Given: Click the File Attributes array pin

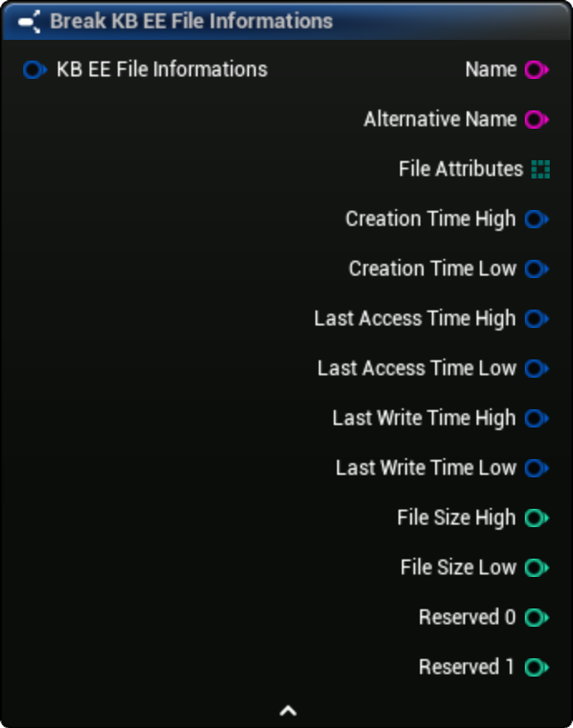Looking at the screenshot, I should (540, 169).
